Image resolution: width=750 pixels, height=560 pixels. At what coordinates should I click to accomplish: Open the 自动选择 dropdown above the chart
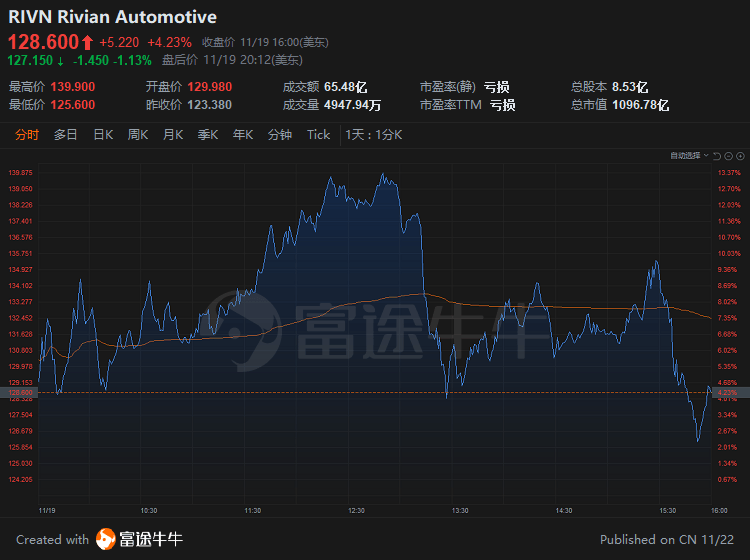(689, 155)
